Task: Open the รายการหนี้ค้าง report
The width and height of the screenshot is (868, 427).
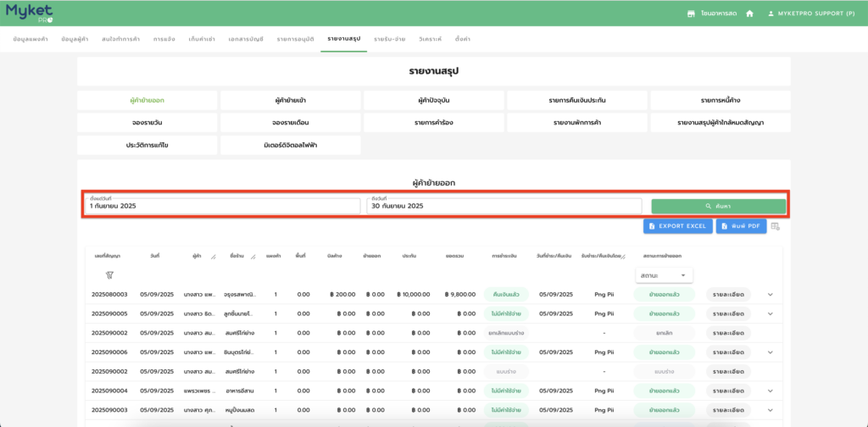Action: [721, 101]
